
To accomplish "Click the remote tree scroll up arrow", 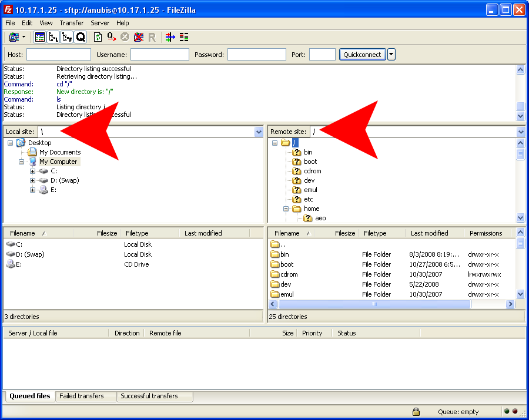I will click(521, 143).
